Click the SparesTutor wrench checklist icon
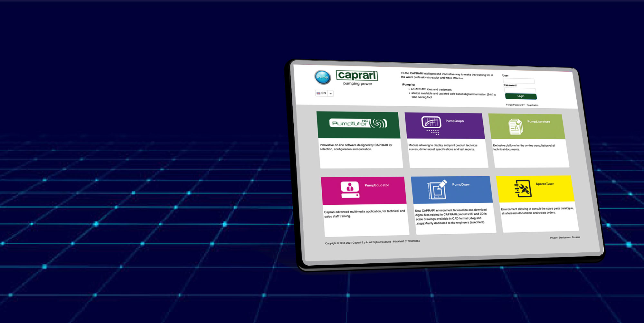This screenshot has height=323, width=644. tap(523, 189)
